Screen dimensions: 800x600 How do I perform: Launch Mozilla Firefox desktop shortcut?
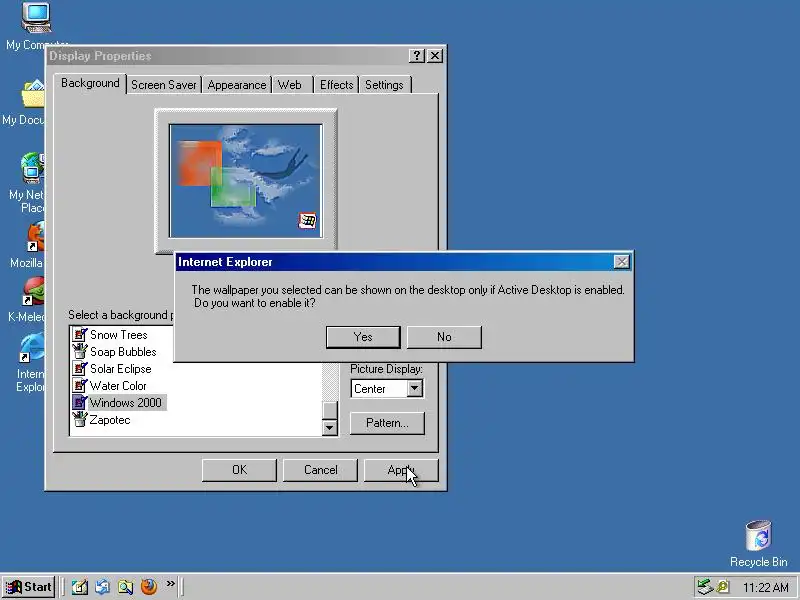click(35, 237)
